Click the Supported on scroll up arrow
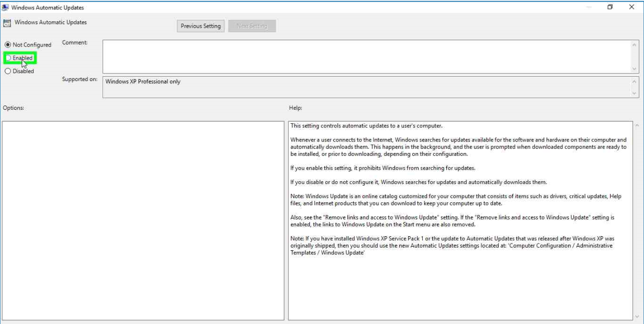Viewport: 644px width, 324px height. tap(635, 82)
